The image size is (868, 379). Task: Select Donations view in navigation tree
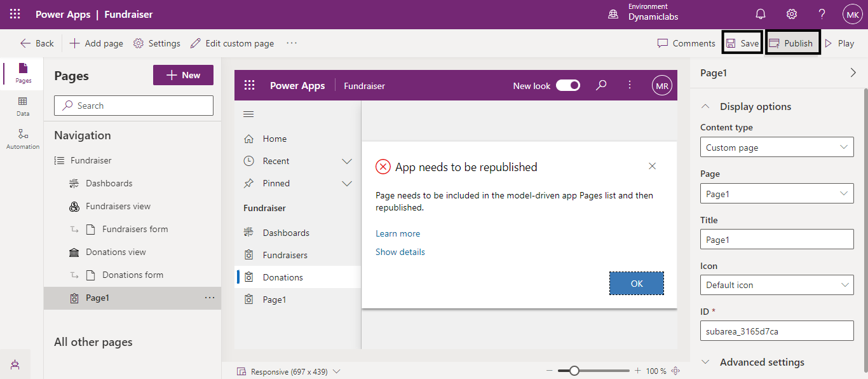pos(116,252)
